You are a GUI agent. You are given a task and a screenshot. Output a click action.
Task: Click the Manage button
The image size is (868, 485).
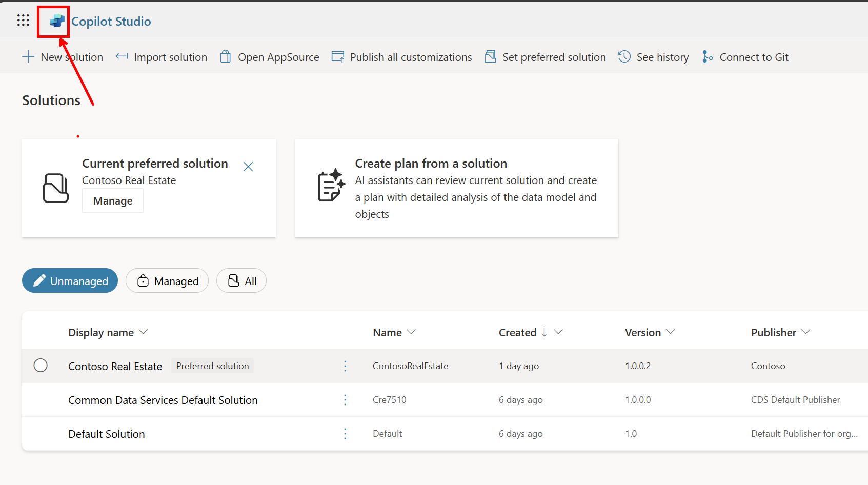113,201
